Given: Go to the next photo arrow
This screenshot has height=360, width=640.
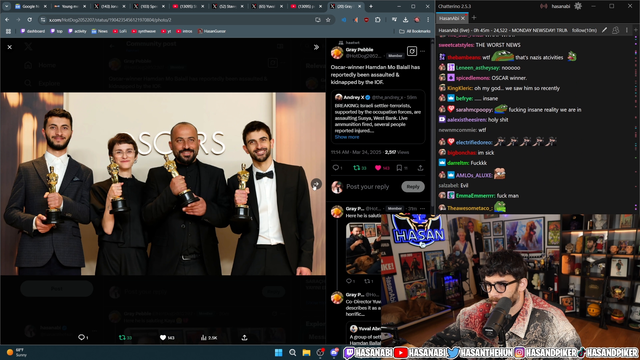Looking at the screenshot, I should (316, 184).
